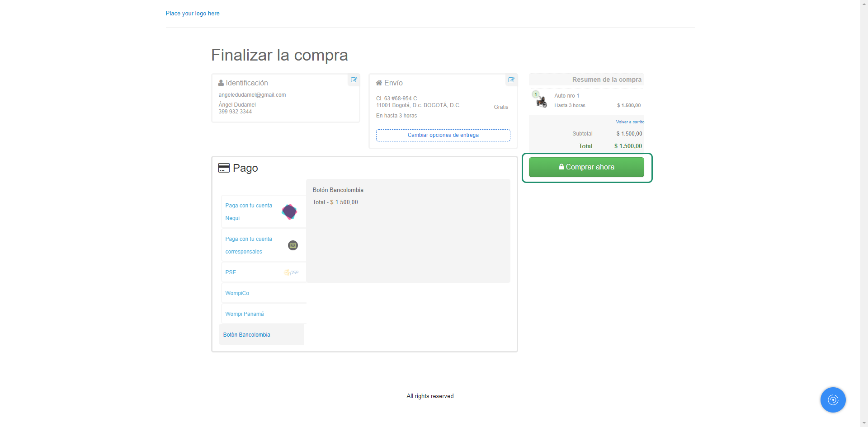This screenshot has height=427, width=868.
Task: Open the floating blue chat widget
Action: (833, 400)
